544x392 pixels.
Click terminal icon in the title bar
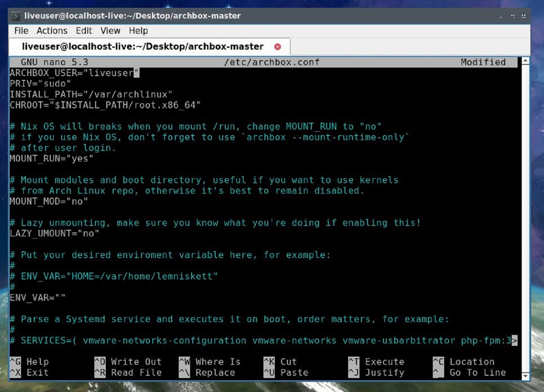tap(16, 16)
